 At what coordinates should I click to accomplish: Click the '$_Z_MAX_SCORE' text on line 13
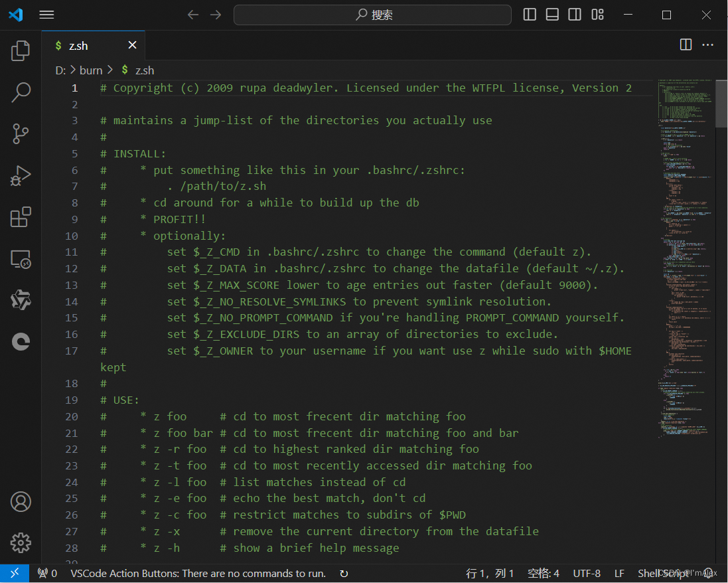[x=236, y=286]
